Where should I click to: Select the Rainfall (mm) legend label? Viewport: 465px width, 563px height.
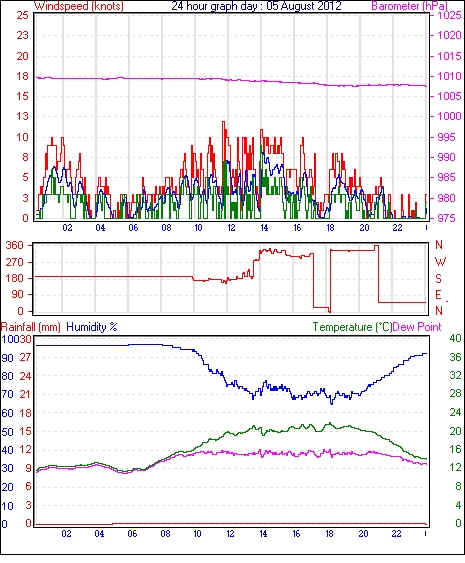[x=31, y=327]
